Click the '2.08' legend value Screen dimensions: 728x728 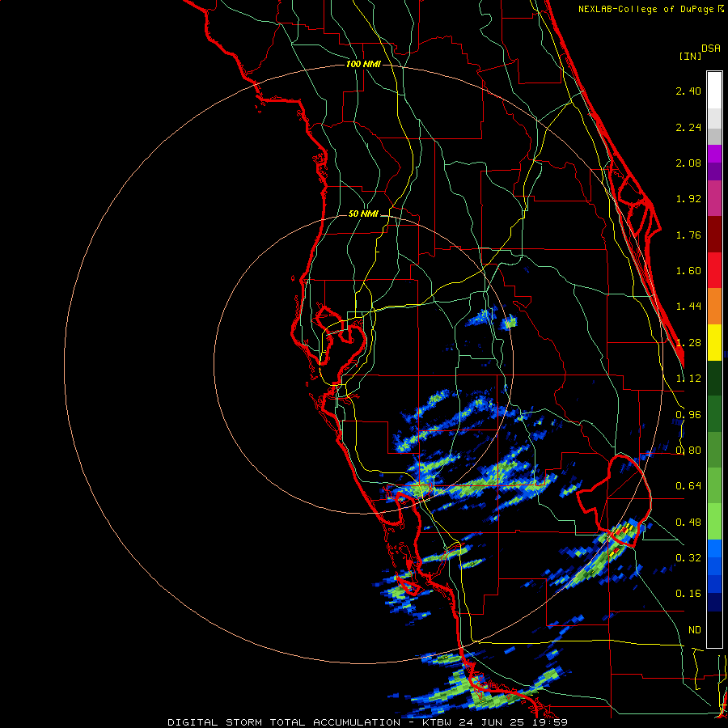coord(688,163)
